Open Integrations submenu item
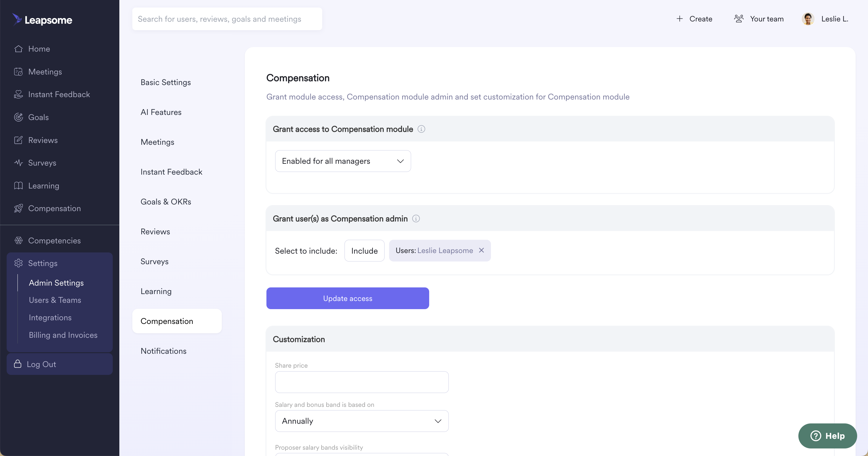 [50, 318]
